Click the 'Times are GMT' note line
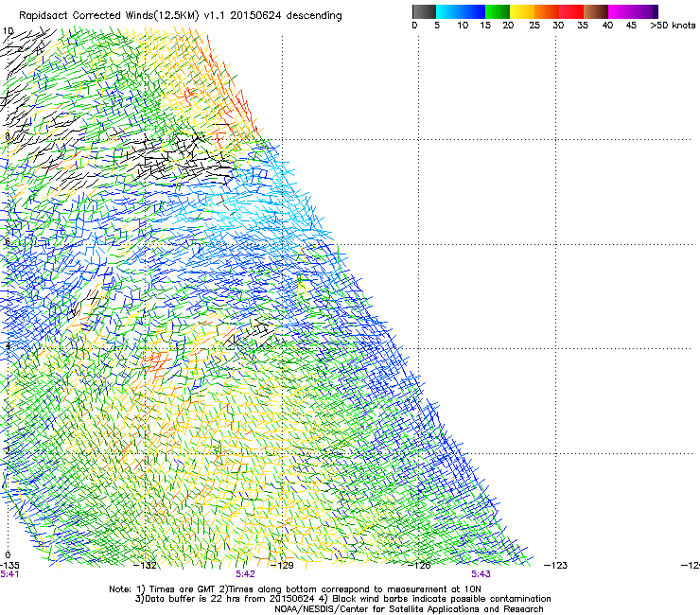Viewport: 700px width, 615px height. [294, 589]
